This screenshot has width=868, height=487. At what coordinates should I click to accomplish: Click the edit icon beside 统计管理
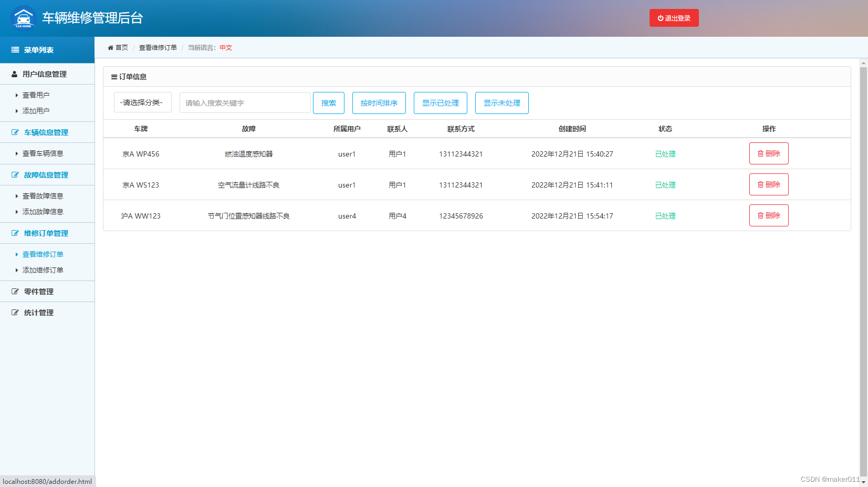[15, 313]
